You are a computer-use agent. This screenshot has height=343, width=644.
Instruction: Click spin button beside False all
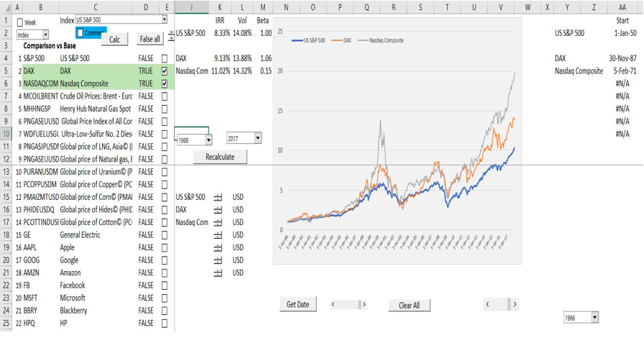click(x=171, y=36)
